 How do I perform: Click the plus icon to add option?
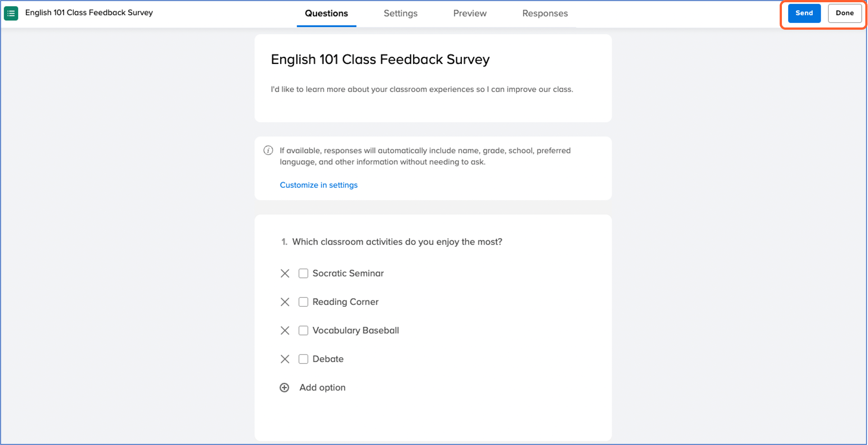[284, 388]
